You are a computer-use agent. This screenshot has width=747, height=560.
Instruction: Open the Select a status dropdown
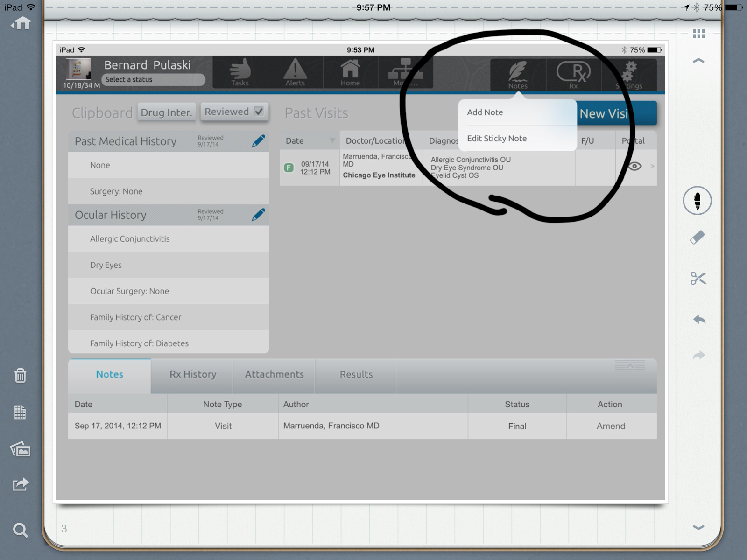[154, 79]
